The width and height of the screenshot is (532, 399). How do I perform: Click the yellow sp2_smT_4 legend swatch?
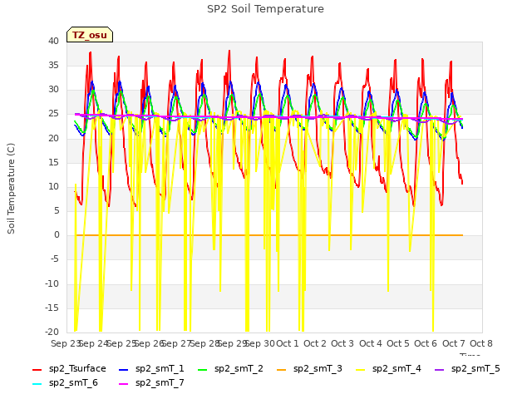click(361, 369)
